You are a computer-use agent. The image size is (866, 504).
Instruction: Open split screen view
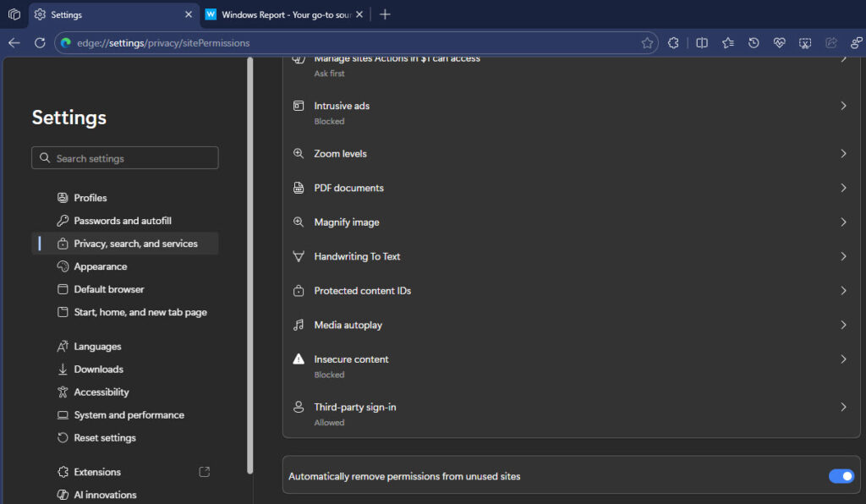(702, 42)
